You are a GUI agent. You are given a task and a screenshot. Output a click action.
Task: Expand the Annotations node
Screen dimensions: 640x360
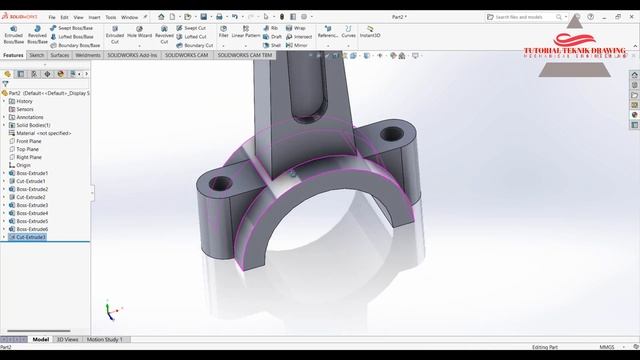click(4, 117)
